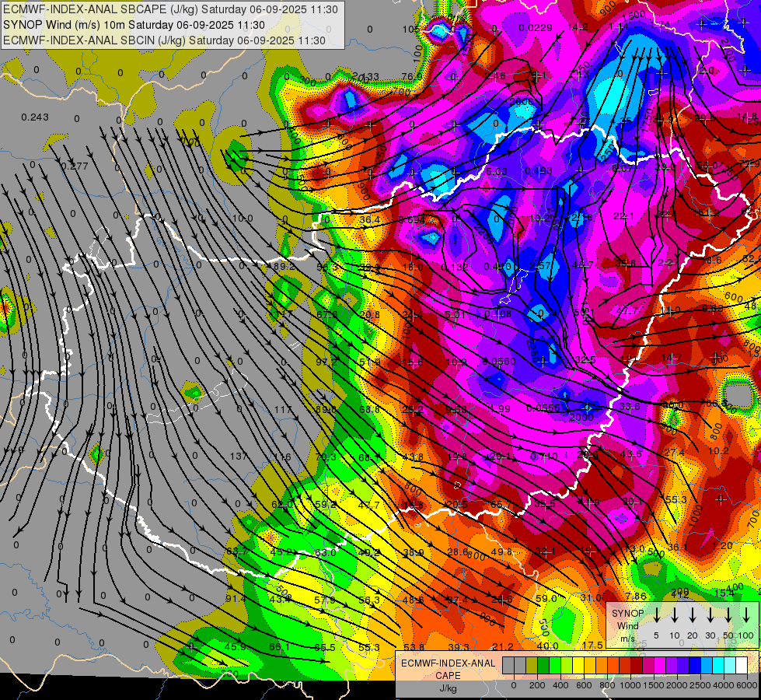The image size is (761, 700).
Task: Click the '10.2' value on the map
Action: tap(718, 451)
